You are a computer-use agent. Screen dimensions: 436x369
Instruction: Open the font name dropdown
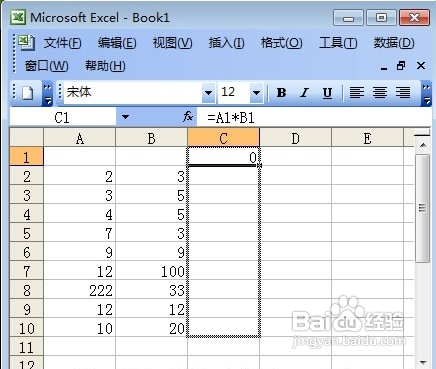point(209,93)
